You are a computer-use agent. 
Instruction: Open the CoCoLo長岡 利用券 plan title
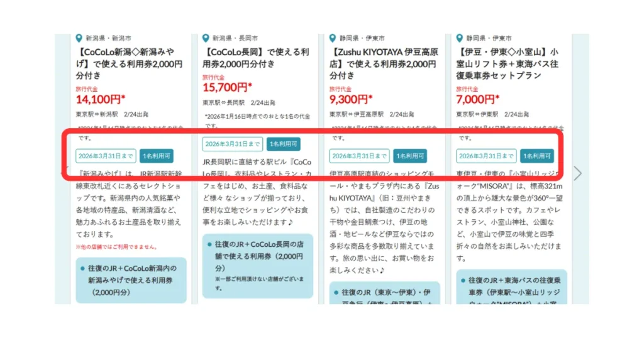[256, 58]
